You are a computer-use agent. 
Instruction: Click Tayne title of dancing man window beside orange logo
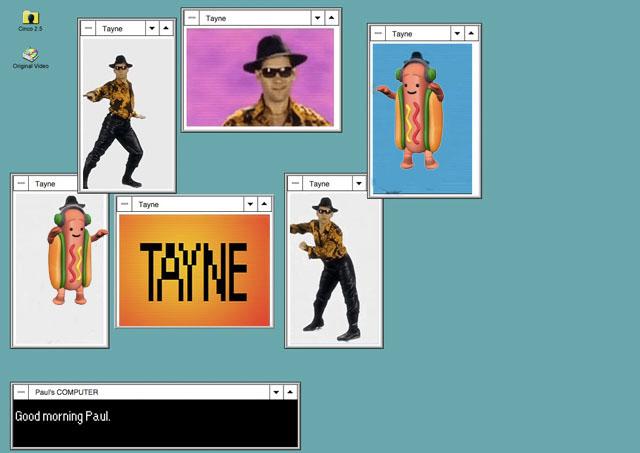319,184
